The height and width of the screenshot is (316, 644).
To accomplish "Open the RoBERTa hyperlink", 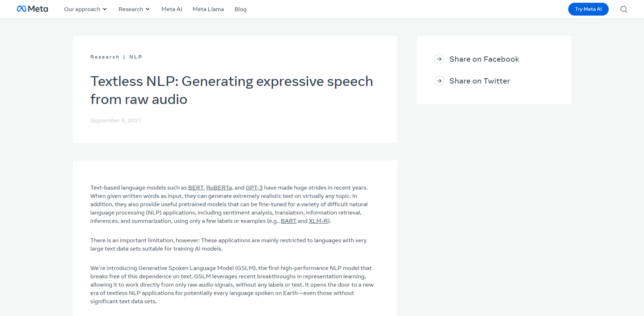I will pyautogui.click(x=219, y=188).
